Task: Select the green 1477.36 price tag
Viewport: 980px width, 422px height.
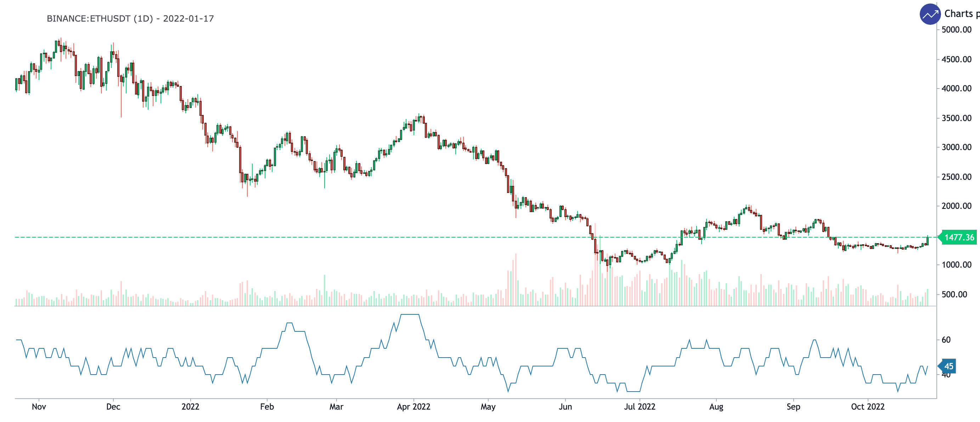Action: tap(959, 238)
